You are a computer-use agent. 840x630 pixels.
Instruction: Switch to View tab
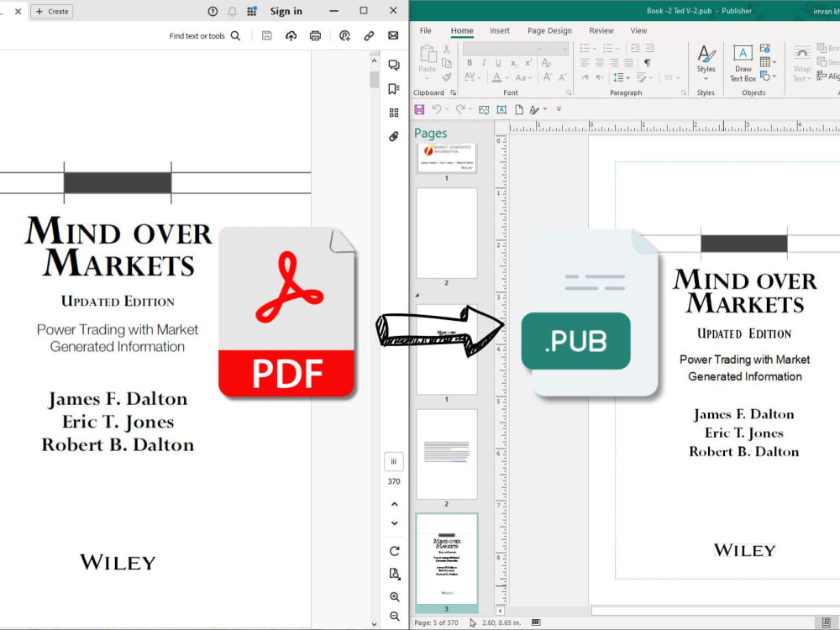coord(638,30)
